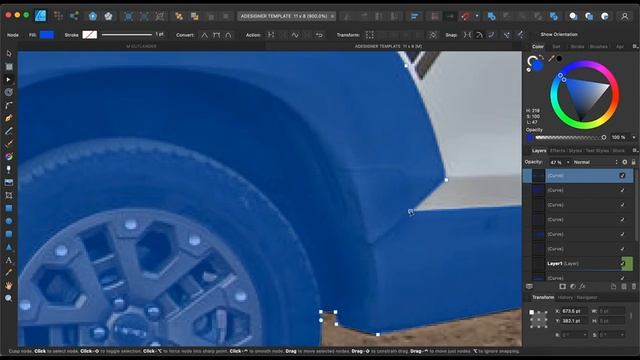Switch to the Stroke panel tab
640x360 pixels.
[x=577, y=47]
